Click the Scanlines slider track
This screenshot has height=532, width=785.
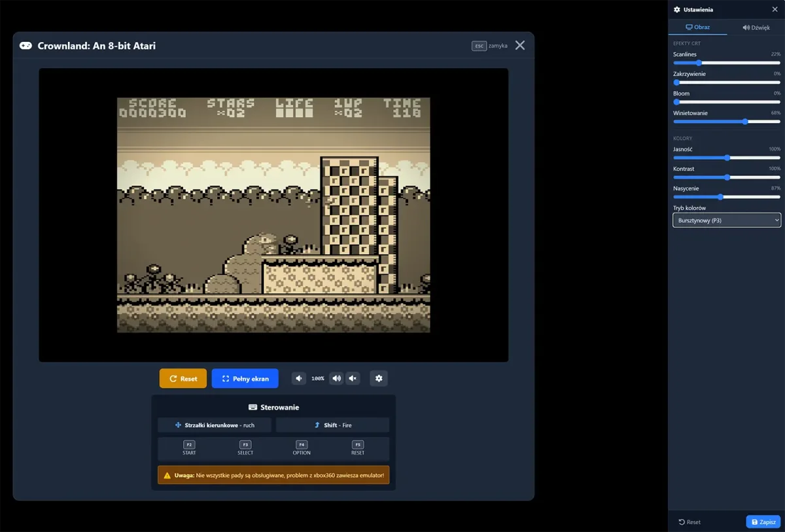pyautogui.click(x=739, y=63)
